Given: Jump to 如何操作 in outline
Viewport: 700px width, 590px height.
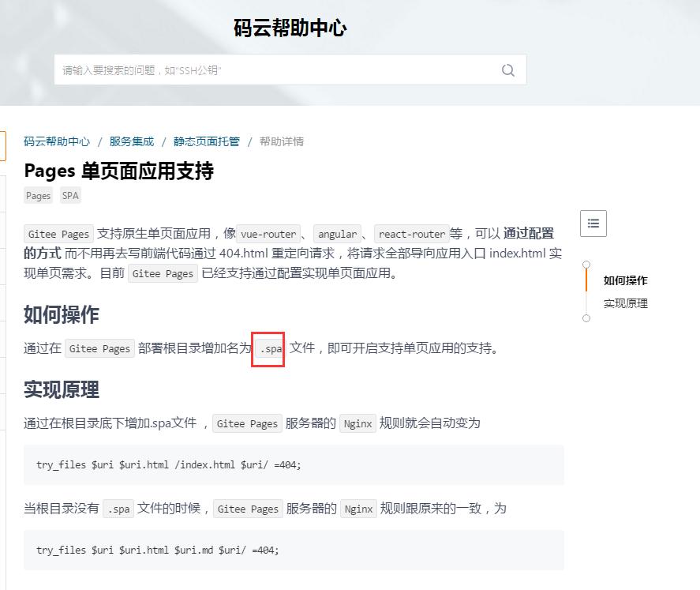Looking at the screenshot, I should (625, 280).
